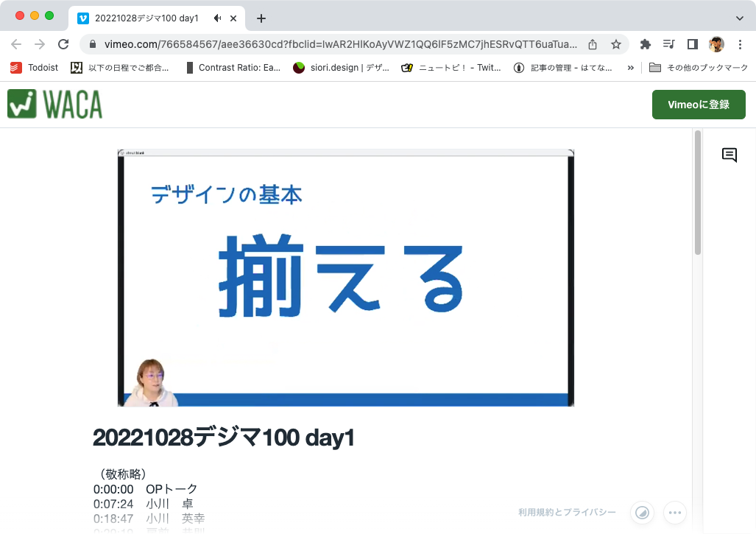
Task: Show more bookmarks chevron
Action: (x=630, y=68)
